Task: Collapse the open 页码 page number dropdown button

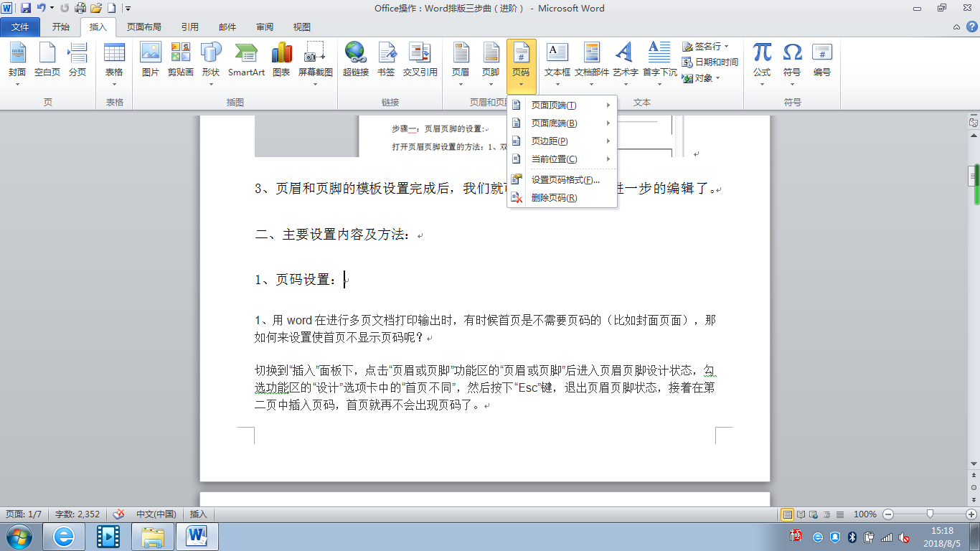Action: [521, 67]
